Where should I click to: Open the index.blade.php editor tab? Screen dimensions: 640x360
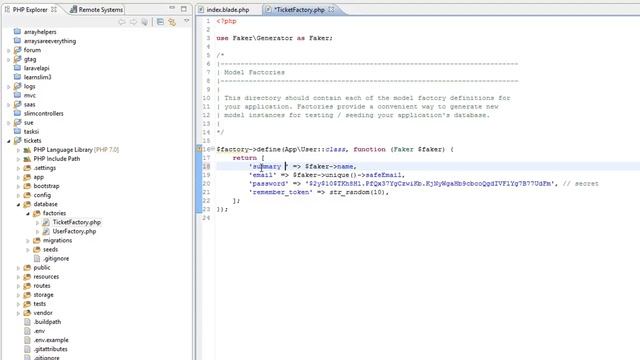[228, 9]
